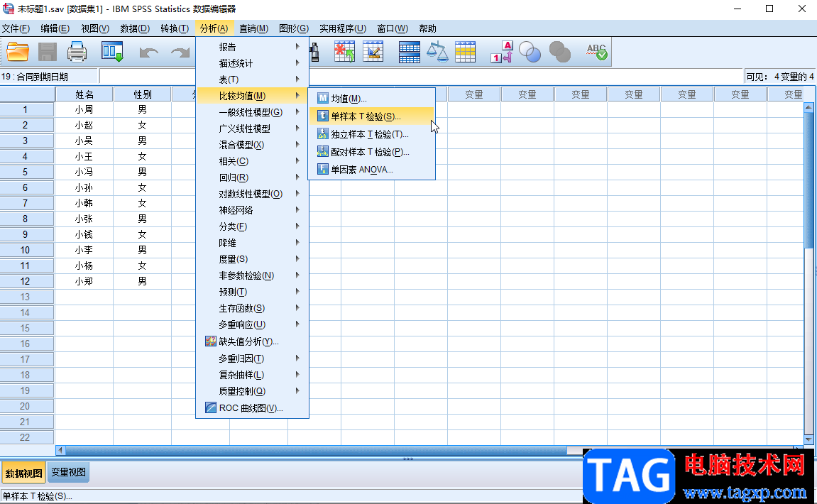The height and width of the screenshot is (504, 817).
Task: Expand the 回归(R) submenu
Action: 252,177
